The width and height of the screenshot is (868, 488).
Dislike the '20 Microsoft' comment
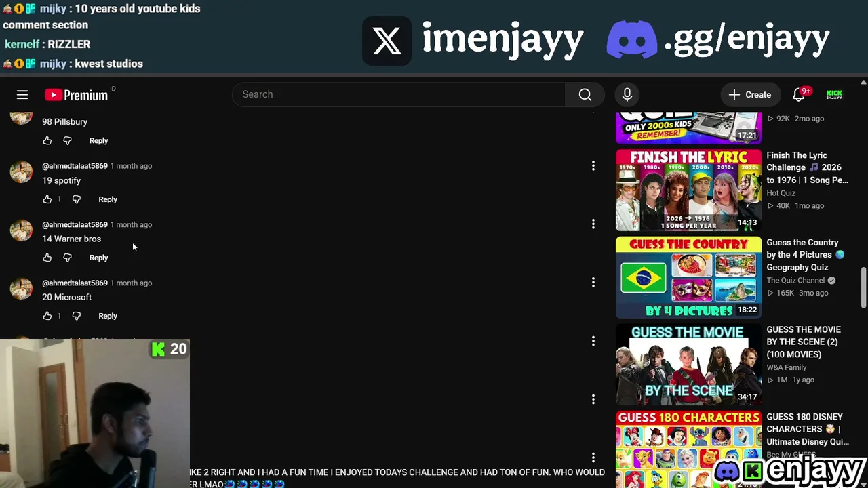[x=76, y=316]
